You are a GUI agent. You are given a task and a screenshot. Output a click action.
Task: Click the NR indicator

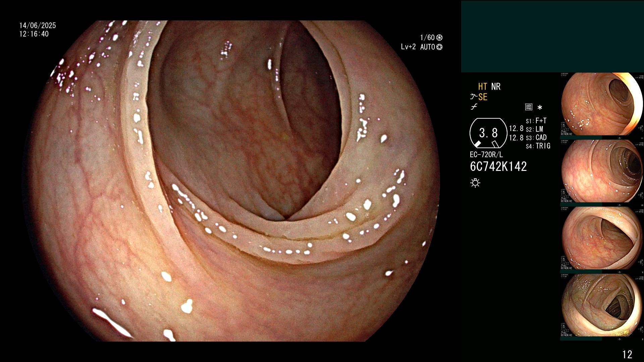(x=496, y=86)
